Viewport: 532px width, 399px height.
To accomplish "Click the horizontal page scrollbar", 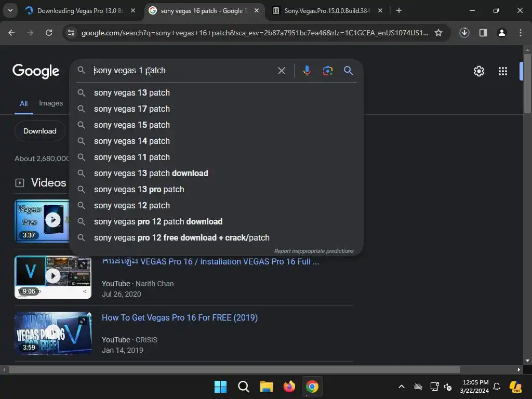I will tap(234, 369).
